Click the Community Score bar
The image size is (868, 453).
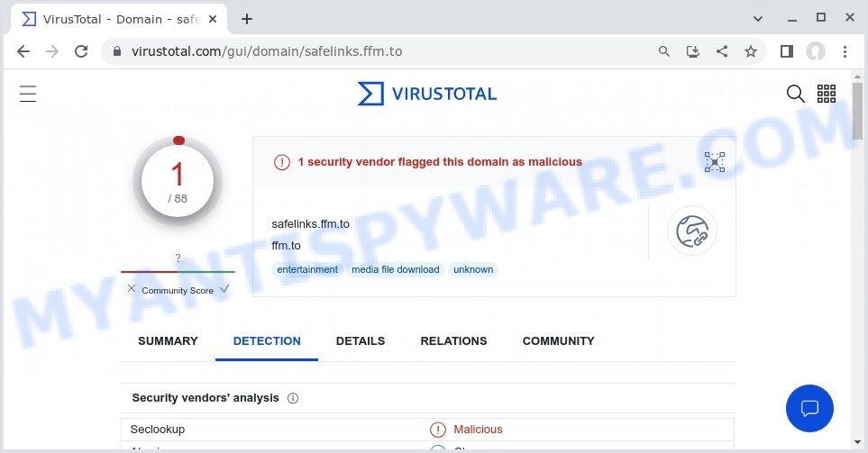pos(178,272)
